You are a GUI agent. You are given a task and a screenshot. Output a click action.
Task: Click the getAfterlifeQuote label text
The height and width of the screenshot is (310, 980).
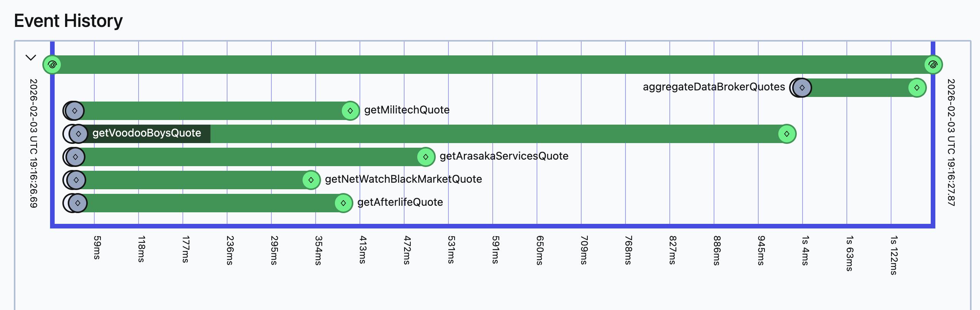click(400, 202)
